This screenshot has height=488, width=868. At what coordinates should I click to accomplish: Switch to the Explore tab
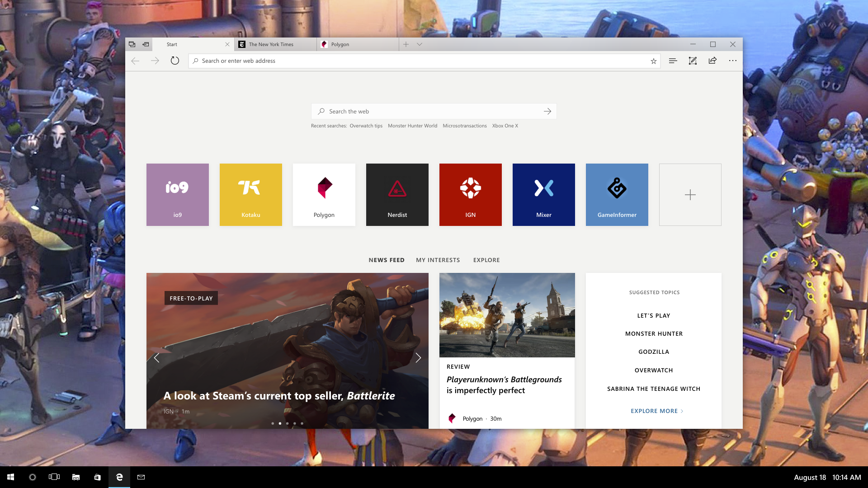(x=486, y=260)
